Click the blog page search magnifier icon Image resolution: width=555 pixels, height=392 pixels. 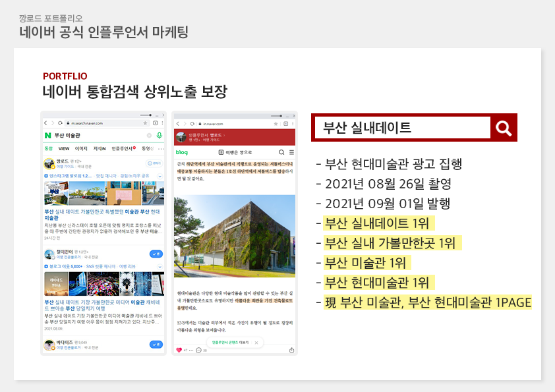coord(281,152)
